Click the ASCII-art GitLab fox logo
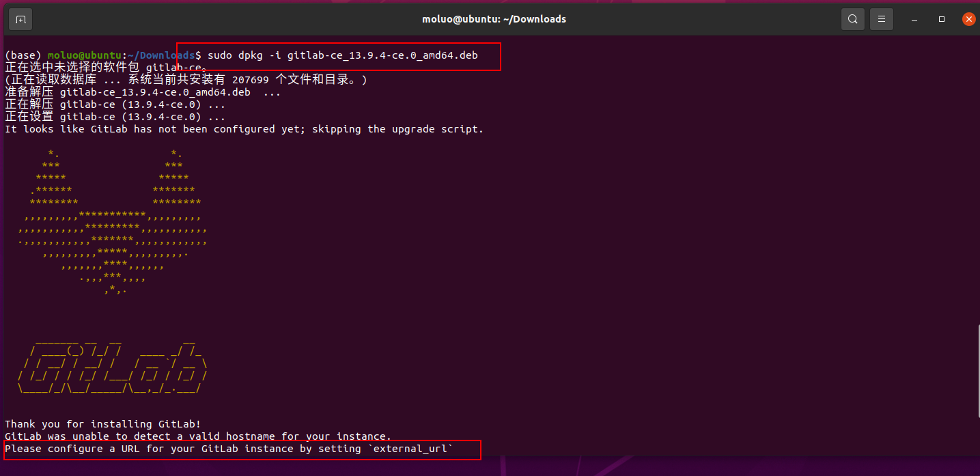980x476 pixels. (x=113, y=222)
